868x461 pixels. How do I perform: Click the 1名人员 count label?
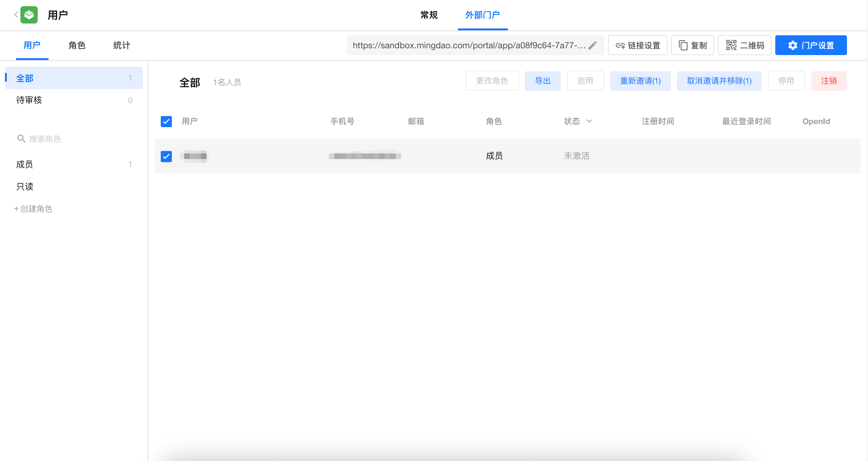[227, 82]
